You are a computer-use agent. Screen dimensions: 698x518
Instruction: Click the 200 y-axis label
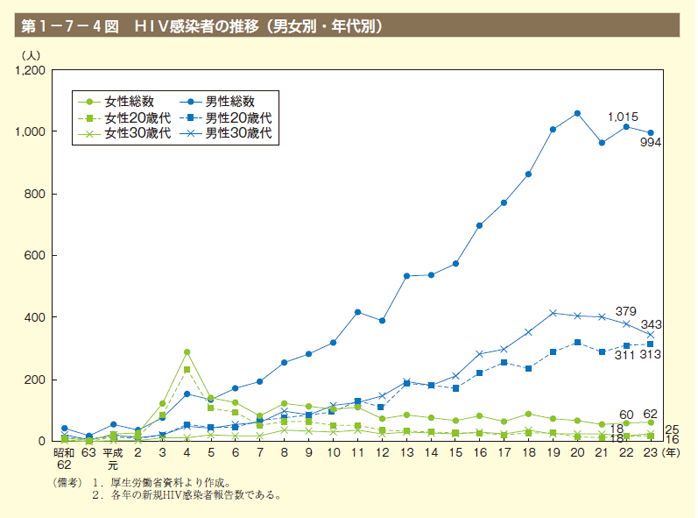[x=35, y=380]
